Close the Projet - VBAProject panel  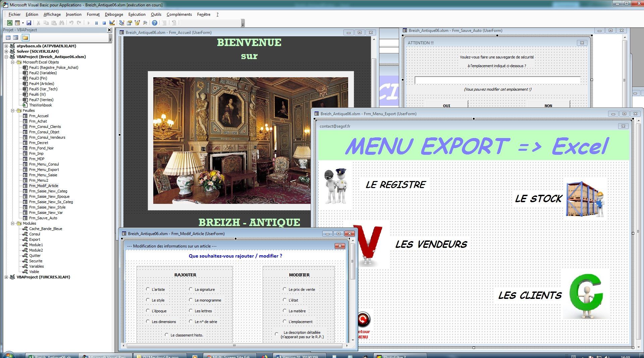point(109,30)
